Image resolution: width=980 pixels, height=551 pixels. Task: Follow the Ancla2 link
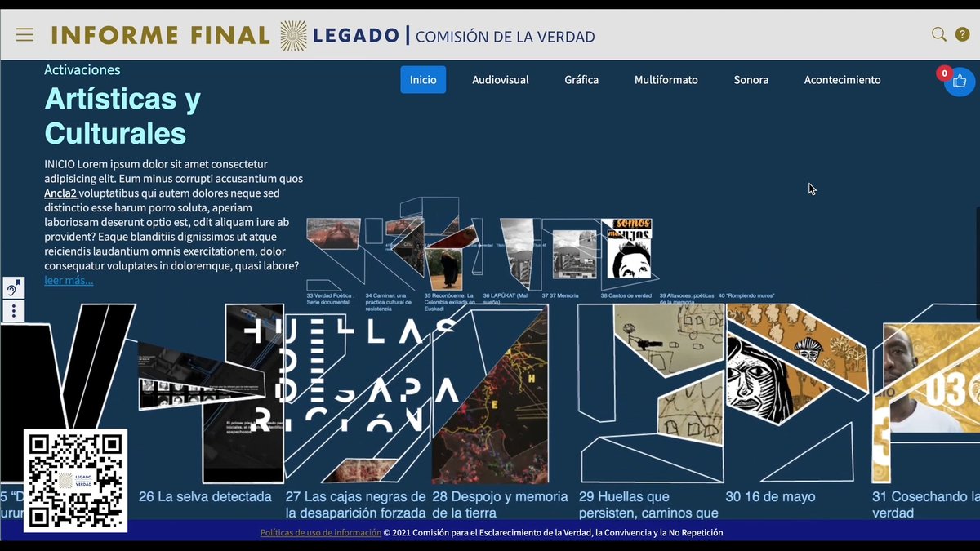(x=60, y=193)
